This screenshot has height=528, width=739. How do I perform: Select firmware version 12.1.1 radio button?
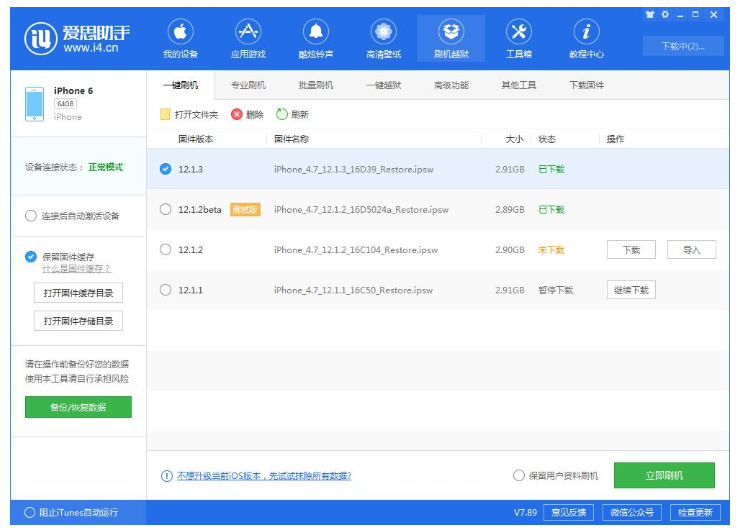click(166, 290)
